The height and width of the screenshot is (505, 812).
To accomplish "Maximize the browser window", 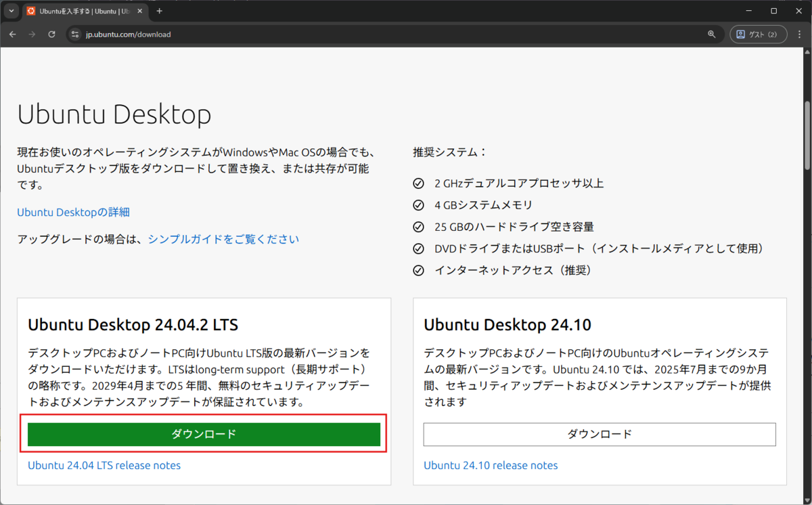I will [x=773, y=11].
